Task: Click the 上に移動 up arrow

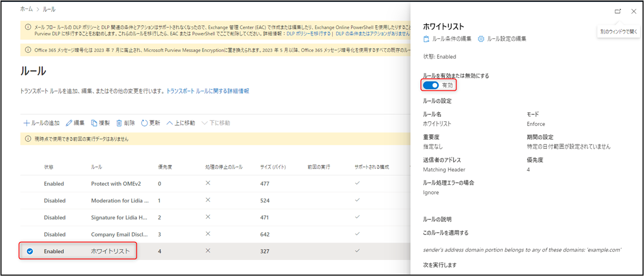Action: tap(169, 123)
